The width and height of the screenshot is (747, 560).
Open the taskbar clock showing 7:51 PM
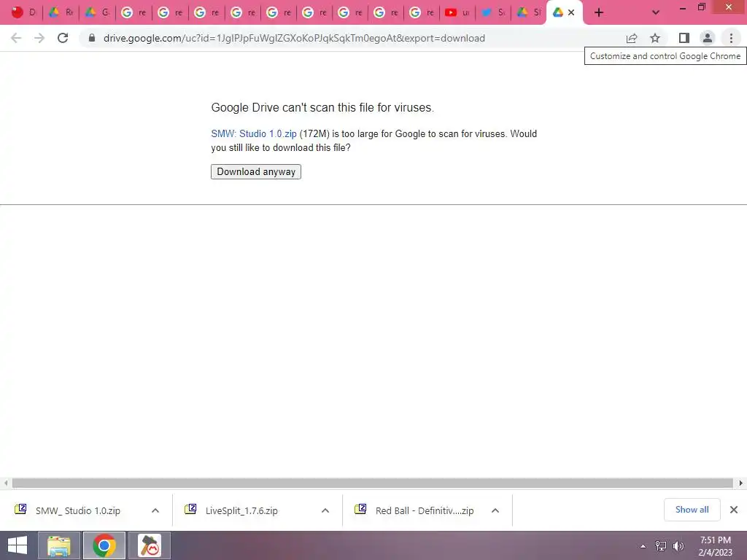715,546
